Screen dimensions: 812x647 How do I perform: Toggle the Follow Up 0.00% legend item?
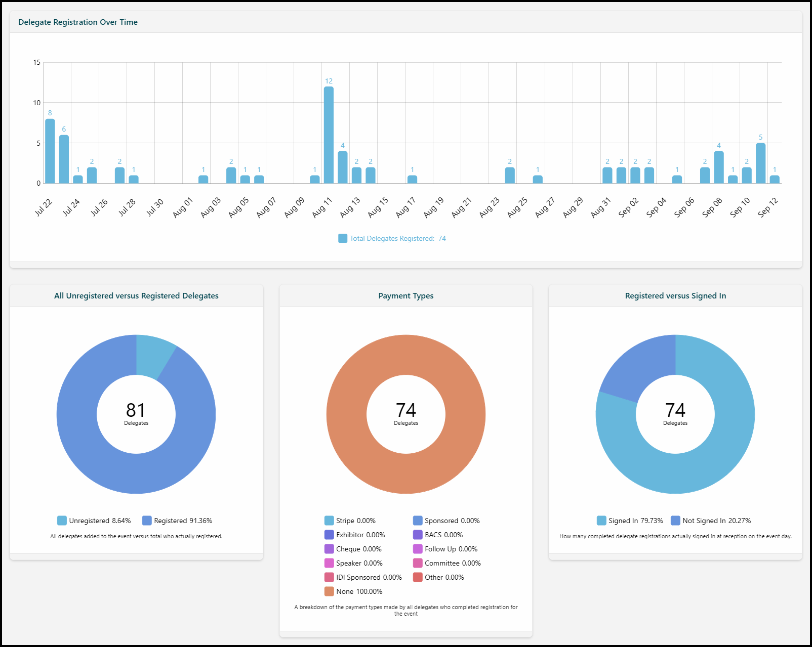coord(445,549)
